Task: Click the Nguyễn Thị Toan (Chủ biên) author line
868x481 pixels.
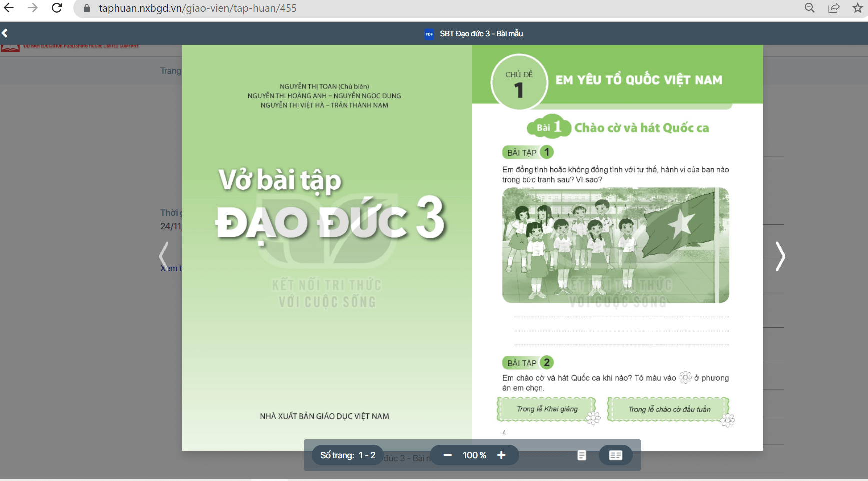Action: (324, 86)
